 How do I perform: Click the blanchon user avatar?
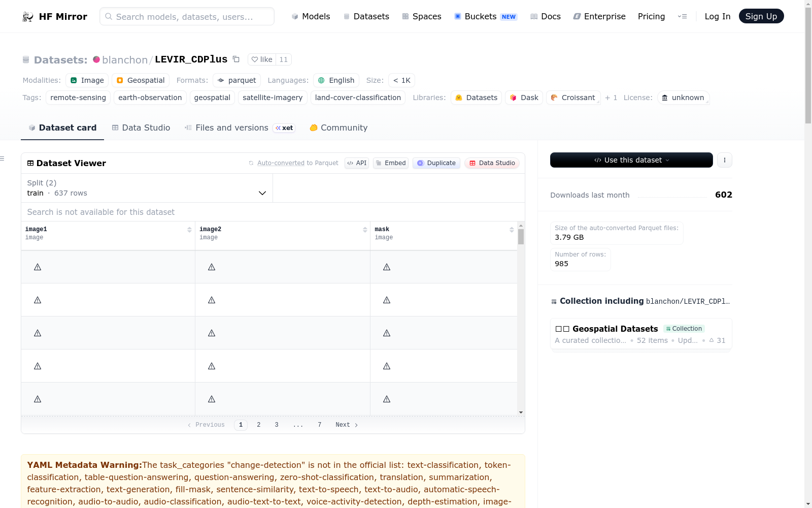(96, 59)
